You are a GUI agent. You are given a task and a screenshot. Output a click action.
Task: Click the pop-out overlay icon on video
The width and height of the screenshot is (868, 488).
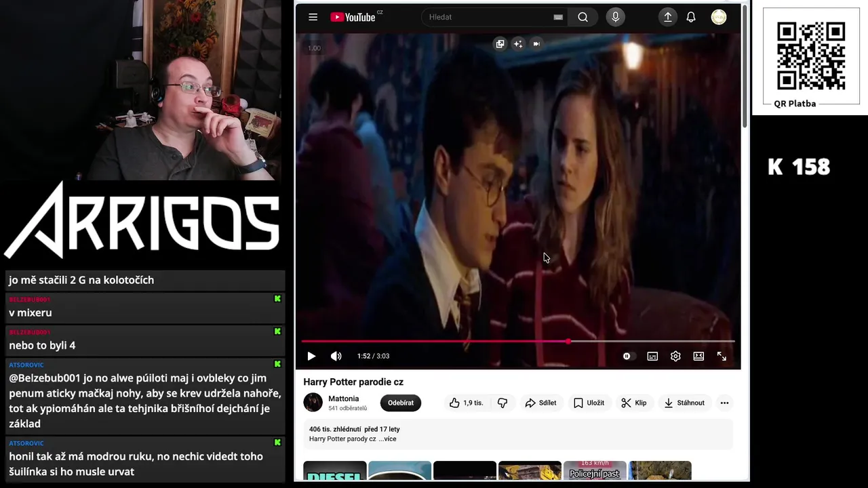coord(500,43)
